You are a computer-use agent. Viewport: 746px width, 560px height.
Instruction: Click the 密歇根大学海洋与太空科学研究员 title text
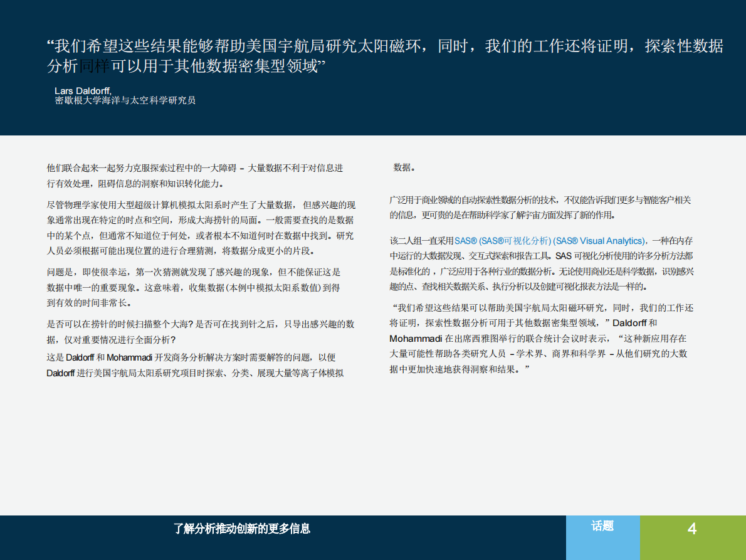[124, 101]
